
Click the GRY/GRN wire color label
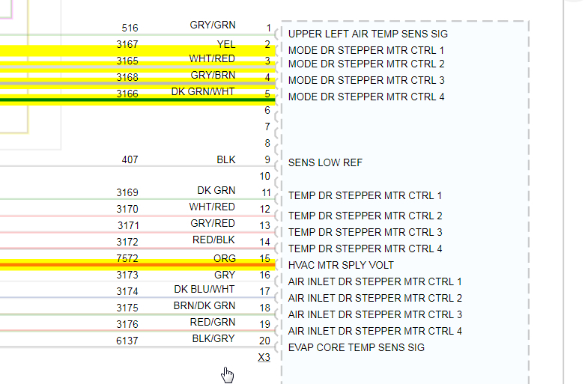click(213, 25)
